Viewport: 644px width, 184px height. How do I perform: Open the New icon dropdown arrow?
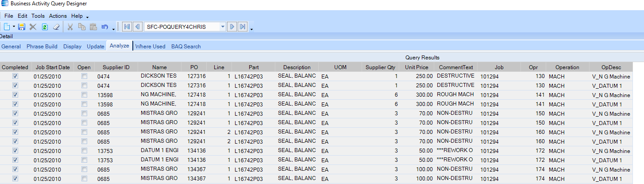coord(14,27)
